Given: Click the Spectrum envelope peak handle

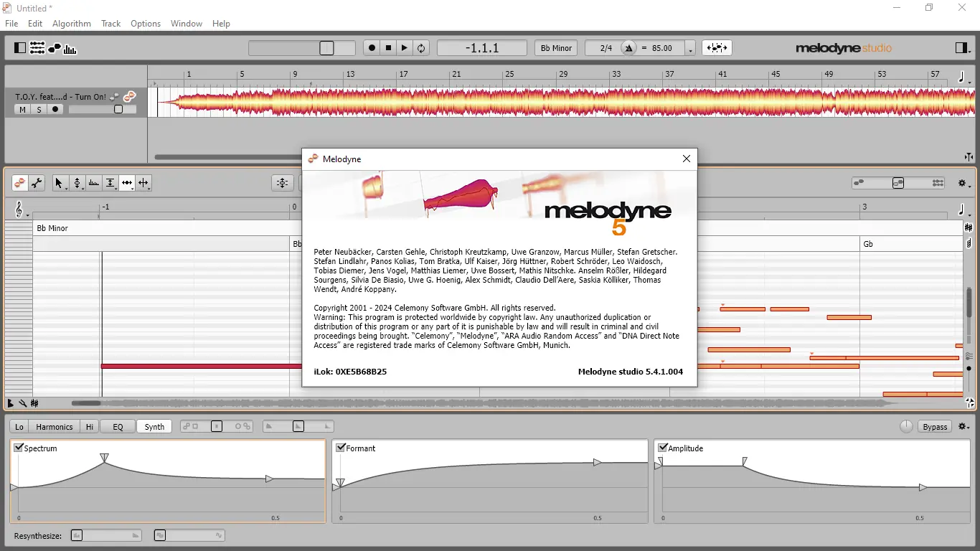Looking at the screenshot, I should pos(105,458).
